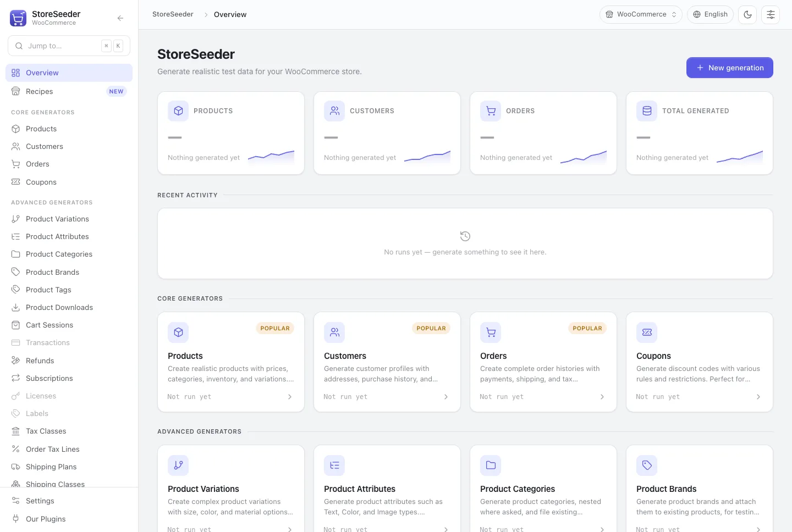Click the Total Generated sparkline chart

tap(740, 157)
